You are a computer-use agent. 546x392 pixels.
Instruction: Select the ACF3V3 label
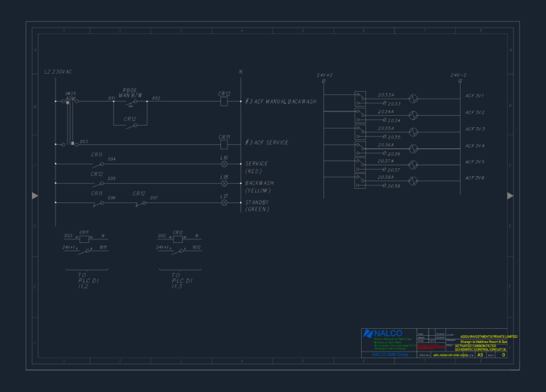tap(475, 129)
